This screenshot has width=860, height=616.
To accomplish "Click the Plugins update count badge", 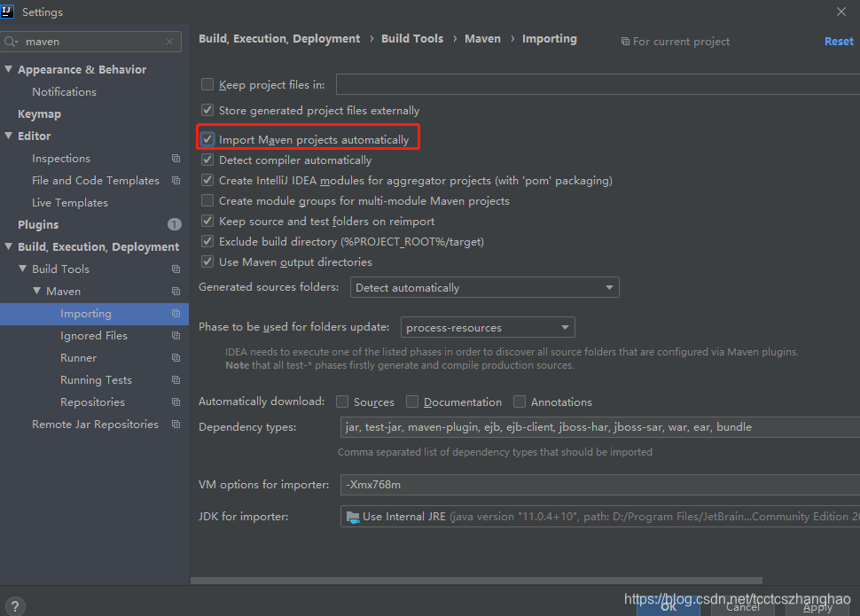I will click(x=175, y=224).
